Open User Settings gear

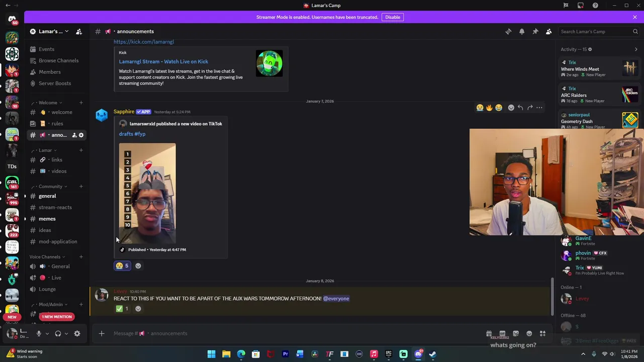pyautogui.click(x=77, y=334)
